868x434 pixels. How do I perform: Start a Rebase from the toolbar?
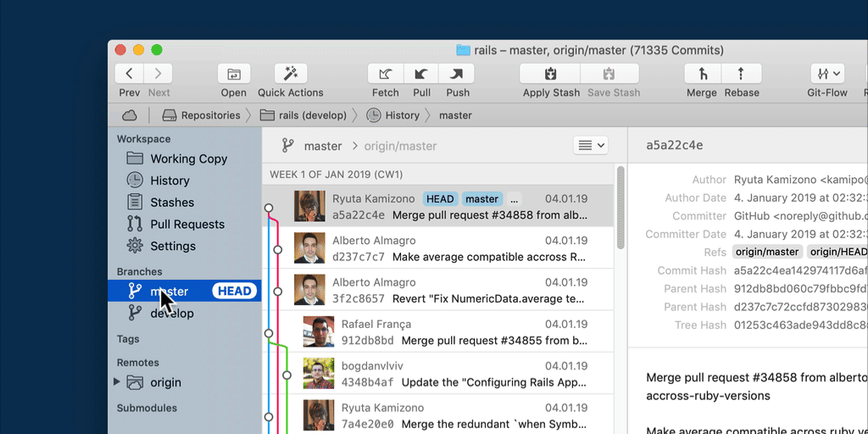[742, 74]
